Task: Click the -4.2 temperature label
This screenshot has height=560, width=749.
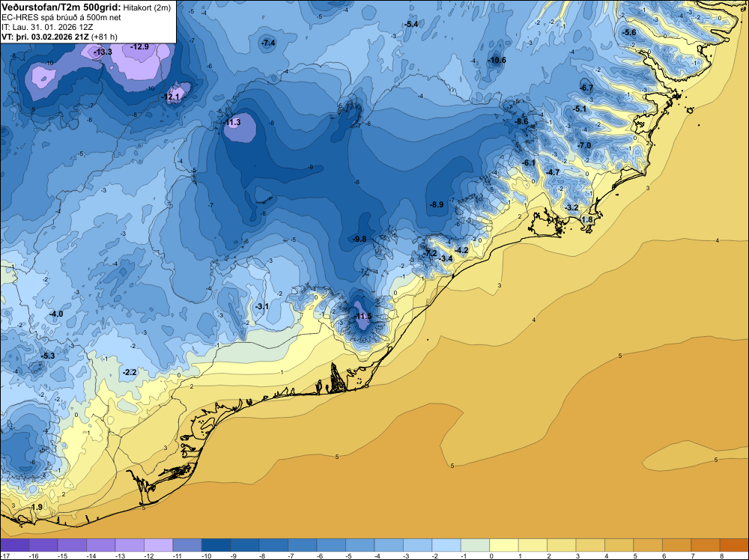Action: (461, 250)
